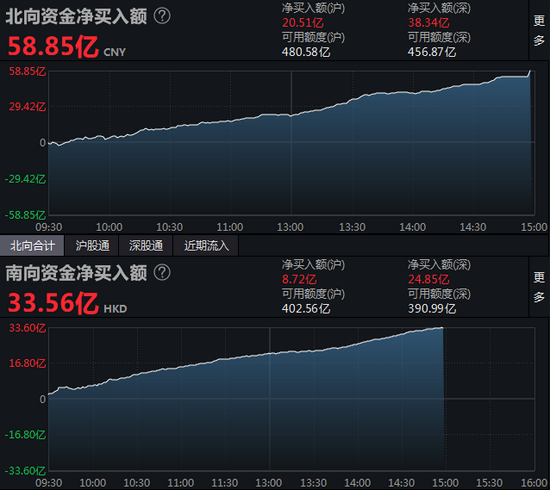550x490 pixels.
Task: Click the northbound chart line's 15:00 endpoint
Action: pos(530,71)
